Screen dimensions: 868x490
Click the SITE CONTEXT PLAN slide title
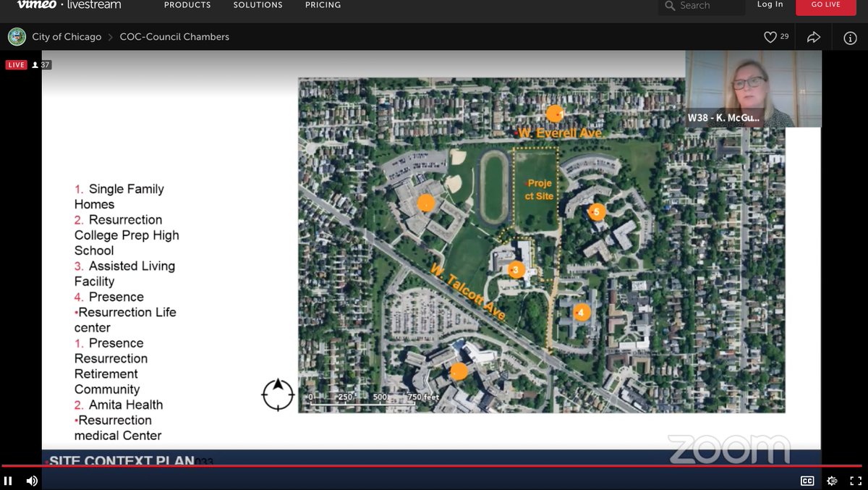[x=122, y=461]
